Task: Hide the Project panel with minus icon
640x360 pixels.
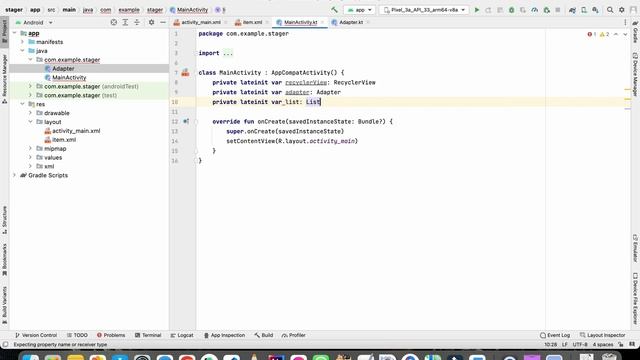Action: [x=163, y=22]
